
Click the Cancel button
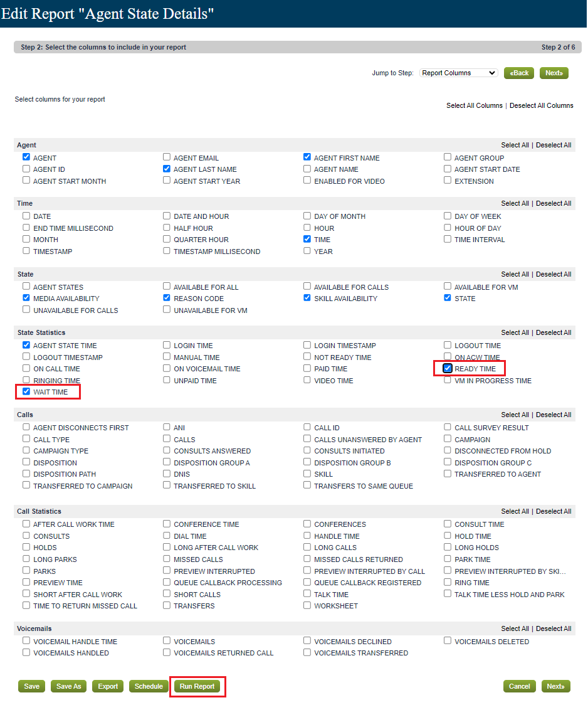(x=519, y=686)
